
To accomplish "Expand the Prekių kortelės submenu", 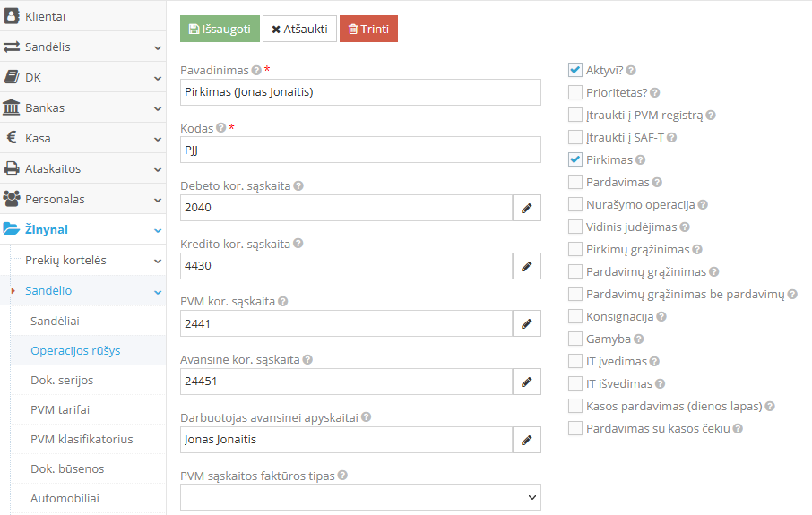I will tap(90, 260).
